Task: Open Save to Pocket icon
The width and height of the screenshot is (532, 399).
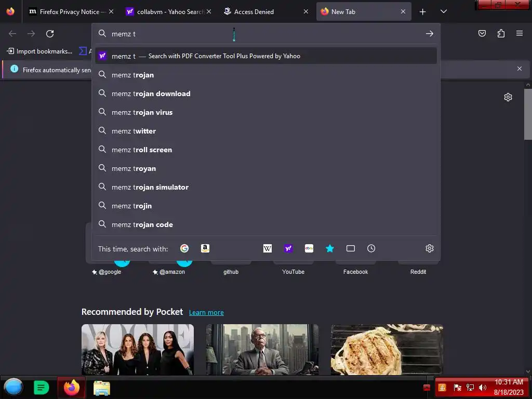Action: pyautogui.click(x=482, y=33)
